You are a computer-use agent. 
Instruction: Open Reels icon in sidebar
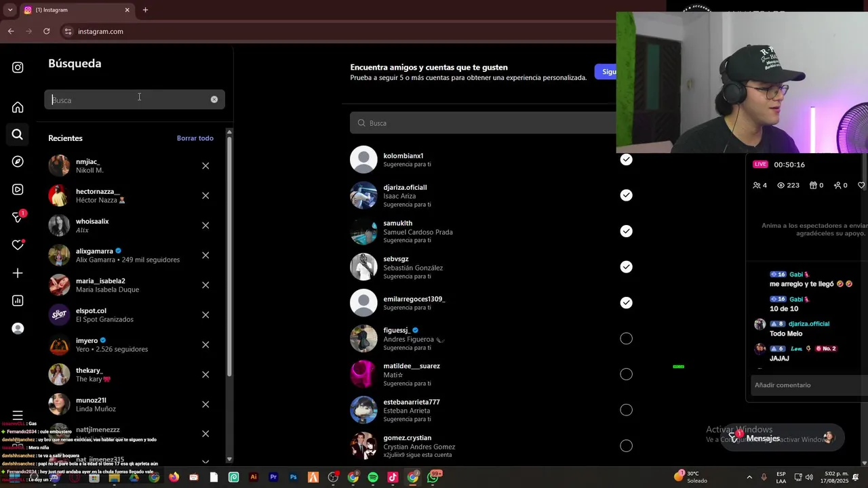[x=18, y=190]
